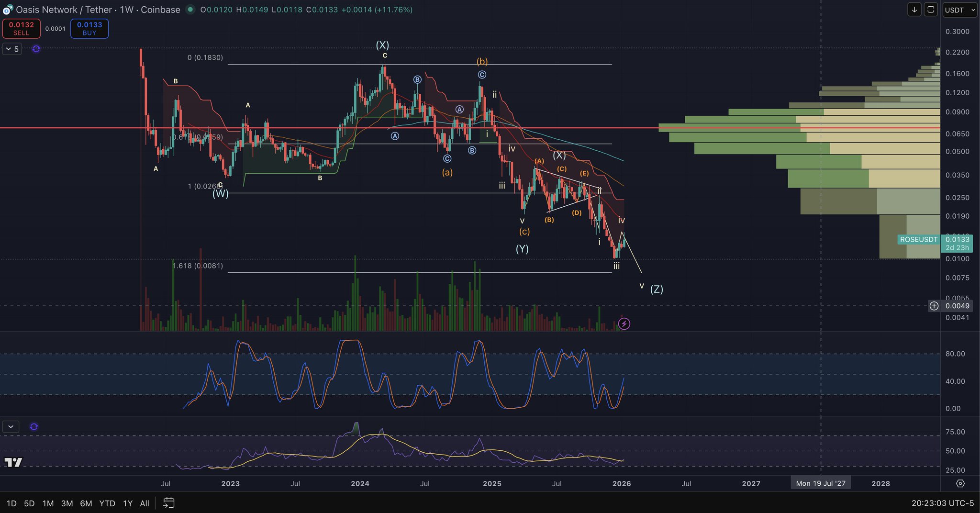Screen dimensions: 980x513
Task: Collapse the indicator legend showing 5
Action: 12,49
